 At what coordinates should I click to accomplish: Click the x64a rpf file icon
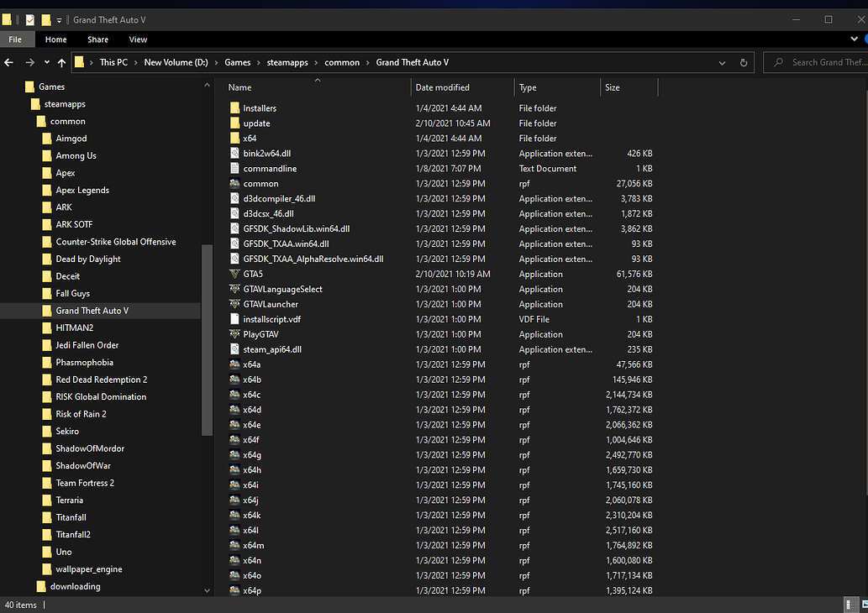(234, 364)
